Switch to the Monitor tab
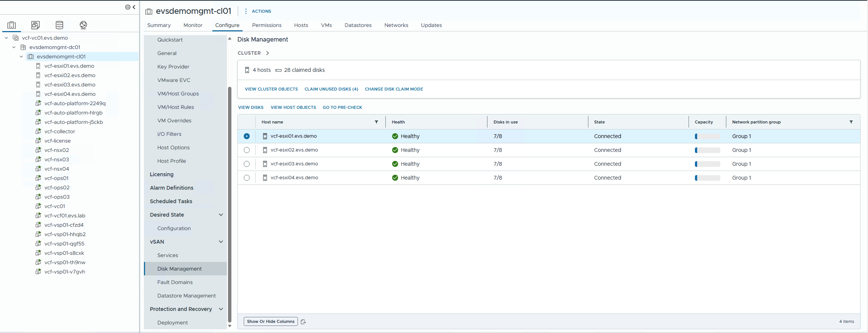The width and height of the screenshot is (868, 333). click(x=193, y=25)
